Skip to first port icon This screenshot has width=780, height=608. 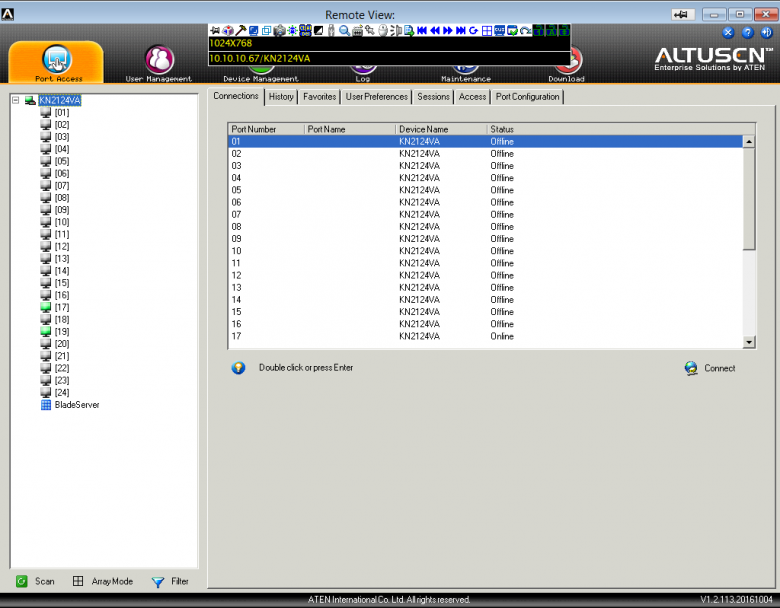point(422,31)
